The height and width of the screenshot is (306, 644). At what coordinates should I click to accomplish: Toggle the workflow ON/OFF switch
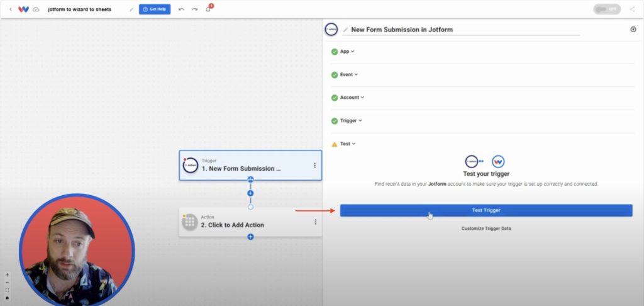tap(607, 9)
